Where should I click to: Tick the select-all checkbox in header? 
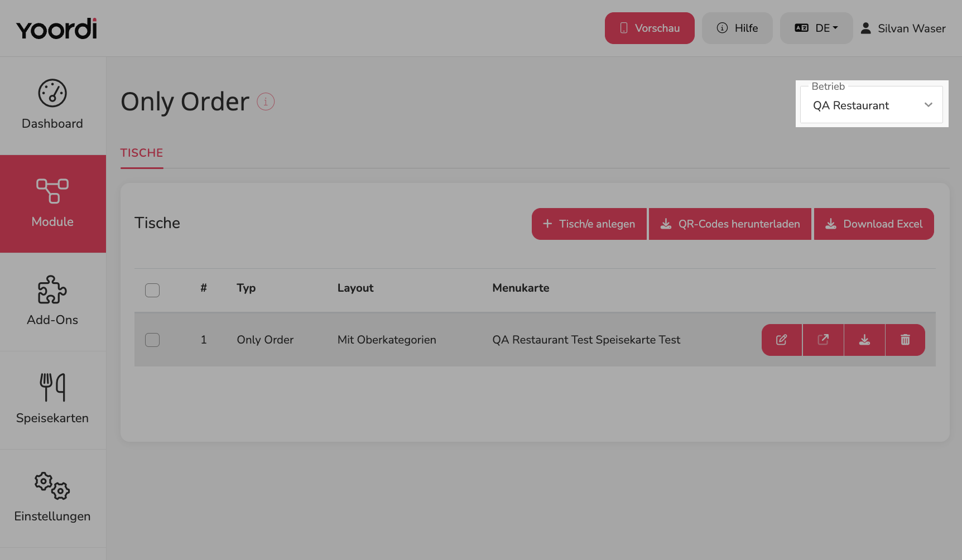152,290
